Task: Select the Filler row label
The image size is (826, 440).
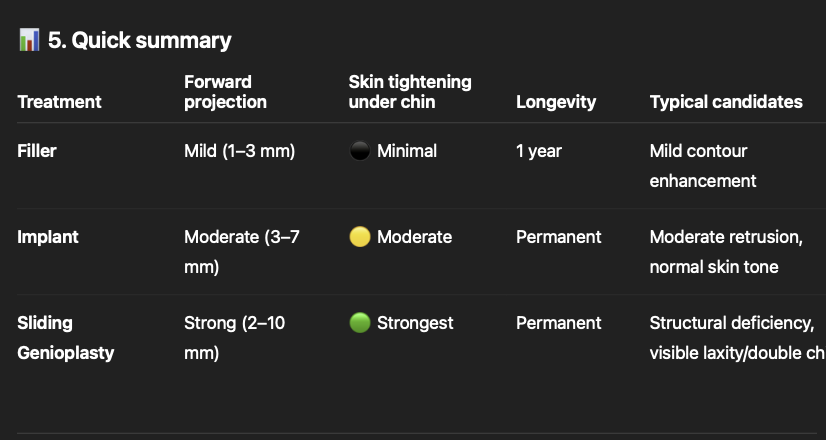Action: tap(37, 151)
